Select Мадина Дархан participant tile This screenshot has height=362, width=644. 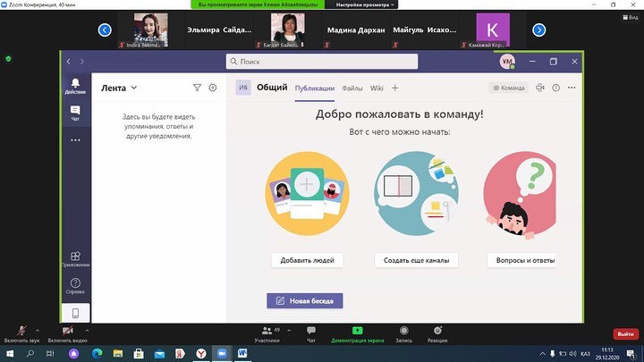coord(356,30)
